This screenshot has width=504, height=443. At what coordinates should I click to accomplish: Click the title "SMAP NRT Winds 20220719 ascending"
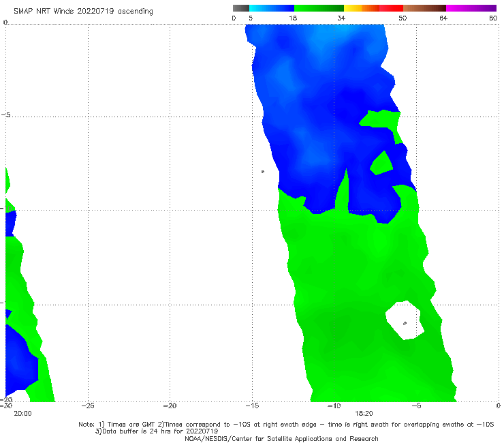pyautogui.click(x=83, y=11)
